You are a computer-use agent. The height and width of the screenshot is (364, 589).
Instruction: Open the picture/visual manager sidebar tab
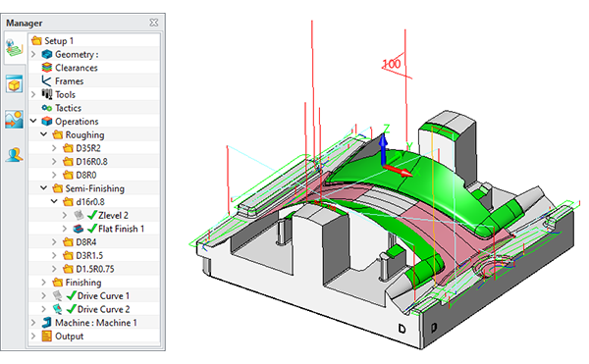coord(15,120)
